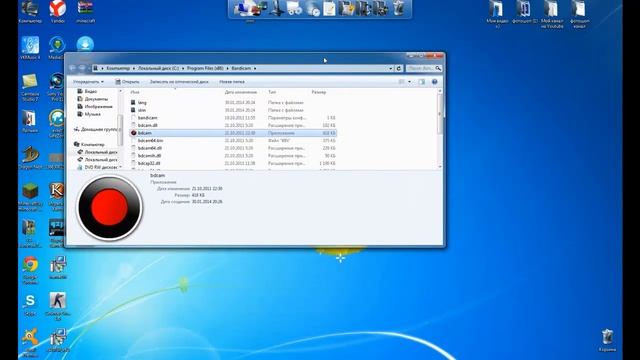640x360 pixels.
Task: Click trash can icon in top dock
Action: point(399,9)
